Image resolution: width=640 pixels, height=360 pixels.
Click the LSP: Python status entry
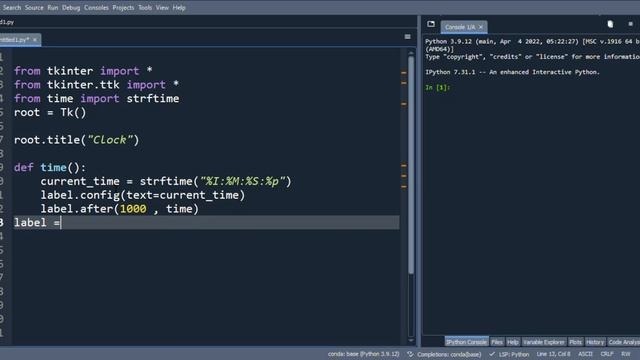(x=509, y=354)
